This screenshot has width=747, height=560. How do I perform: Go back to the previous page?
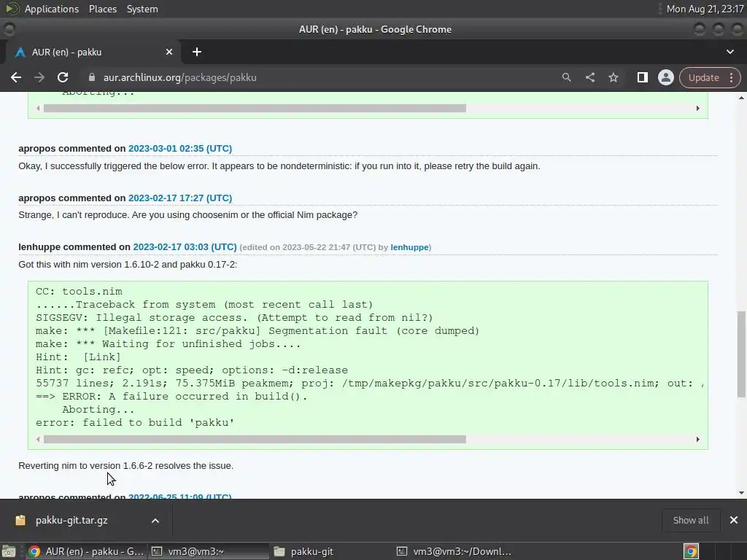[16, 77]
